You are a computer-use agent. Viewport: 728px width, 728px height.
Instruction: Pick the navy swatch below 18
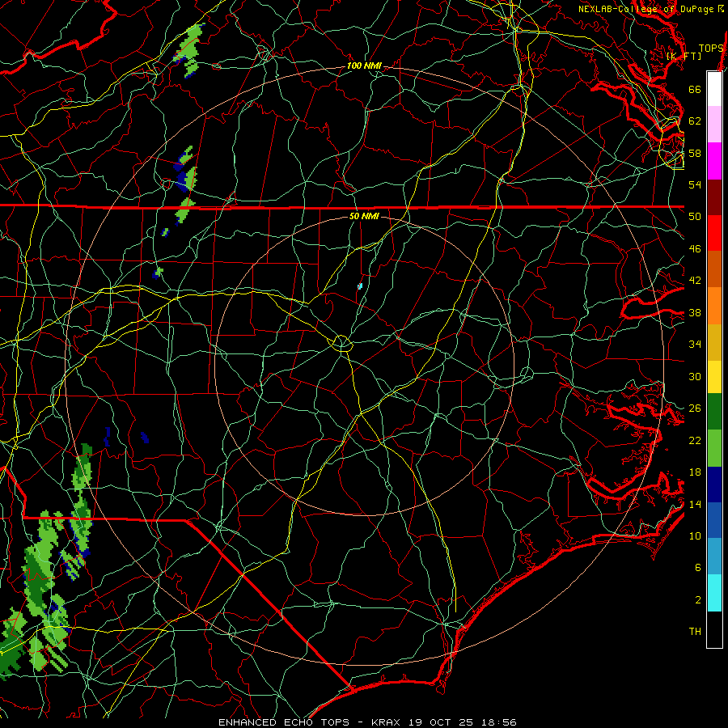point(714,485)
